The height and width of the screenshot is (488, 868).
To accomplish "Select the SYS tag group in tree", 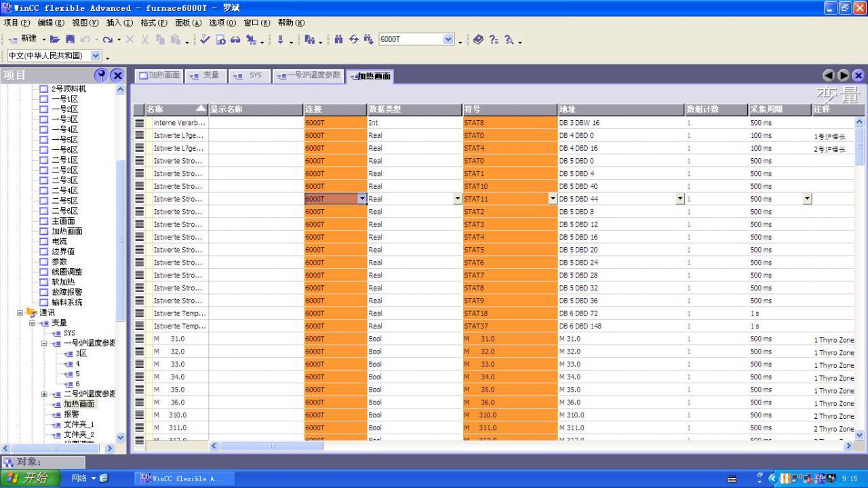I will 69,333.
